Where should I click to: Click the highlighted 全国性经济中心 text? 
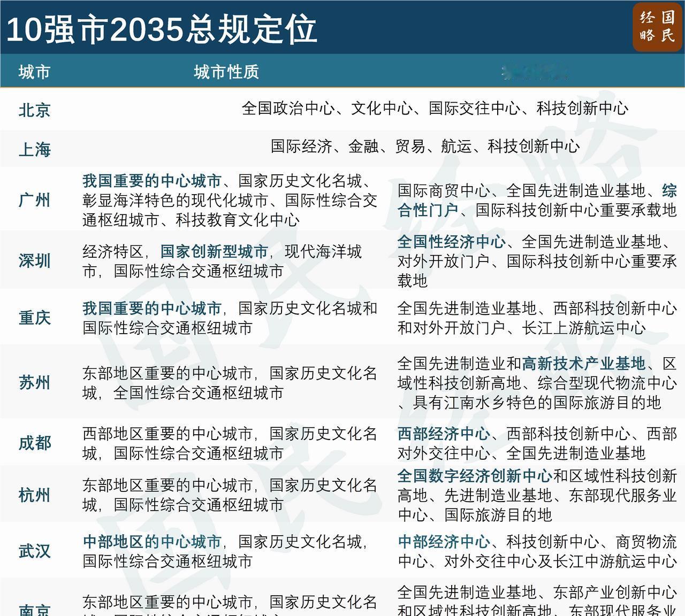click(451, 242)
